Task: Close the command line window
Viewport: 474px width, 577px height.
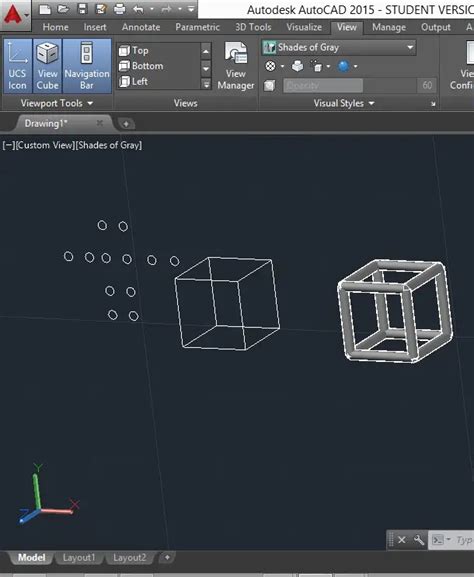Action: tap(402, 540)
